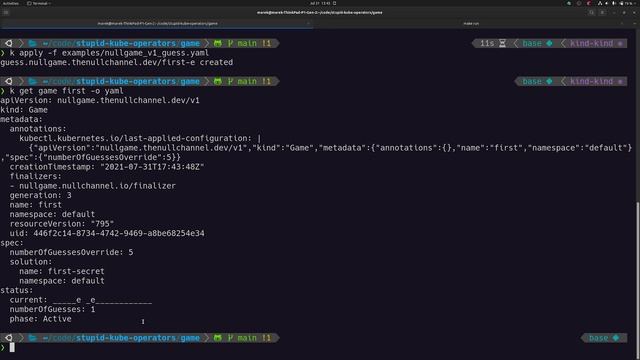Click the 'name: first-secret' line

pos(62,271)
